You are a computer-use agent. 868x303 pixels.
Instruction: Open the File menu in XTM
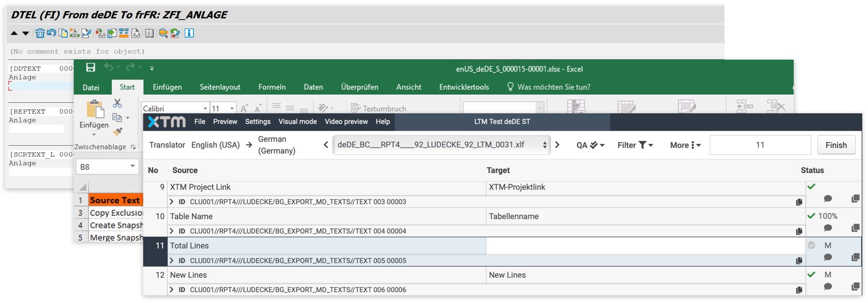pyautogui.click(x=200, y=122)
